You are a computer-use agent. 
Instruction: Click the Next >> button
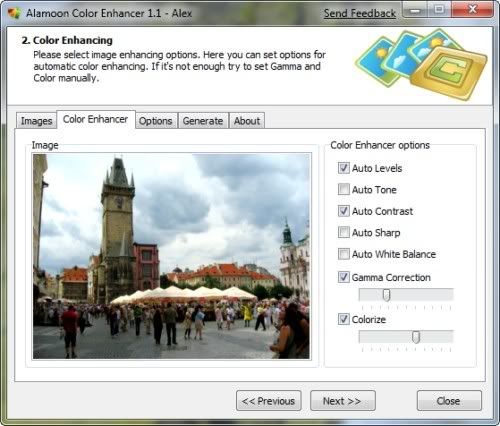pos(343,401)
